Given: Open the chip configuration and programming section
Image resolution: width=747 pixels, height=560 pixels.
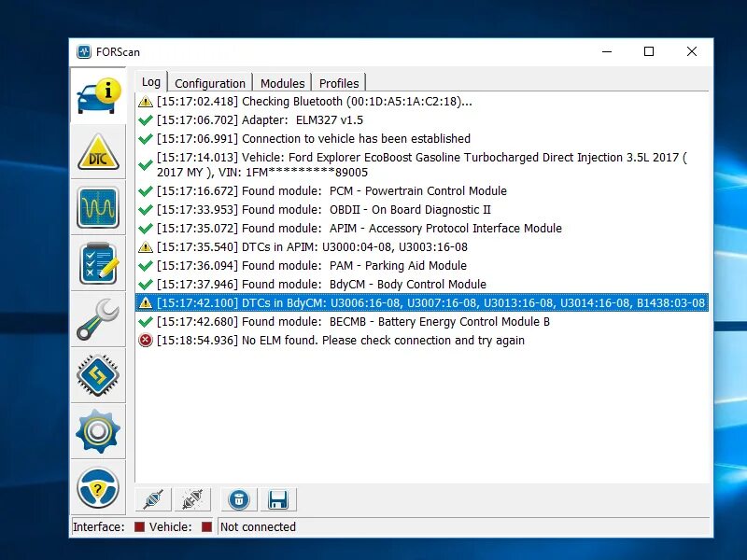Looking at the screenshot, I should [x=99, y=375].
